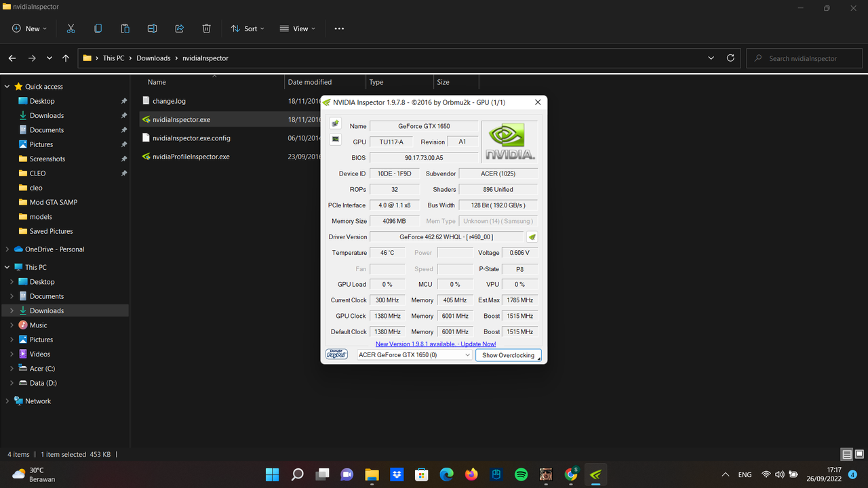Open Screenshots folder in Quick access
Image resolution: width=868 pixels, height=488 pixels.
point(47,159)
